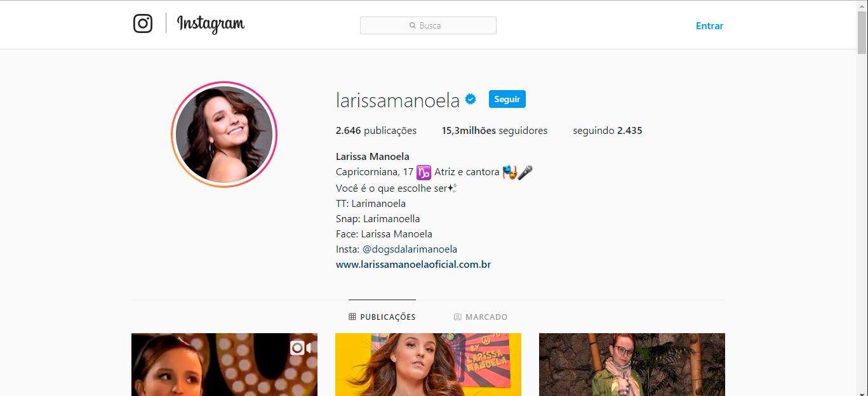Screen dimensions: 868x396
Task: Open the Instagram wordmark home link
Action: pyautogui.click(x=210, y=24)
